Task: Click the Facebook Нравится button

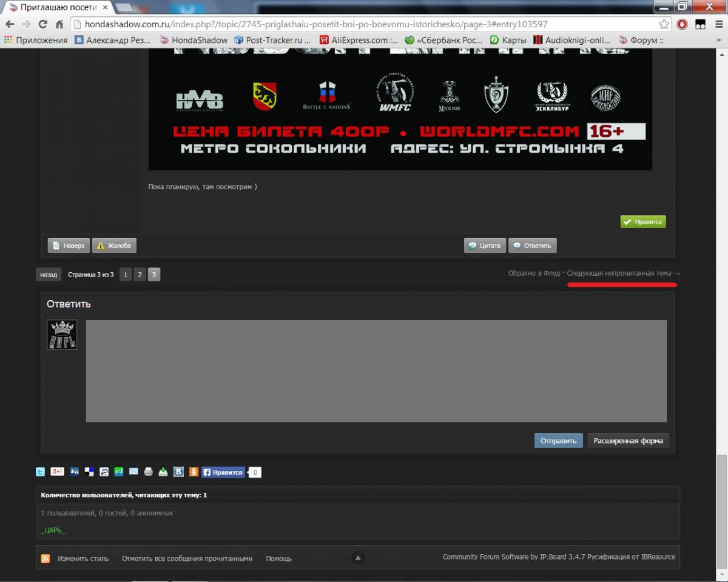Action: point(223,472)
